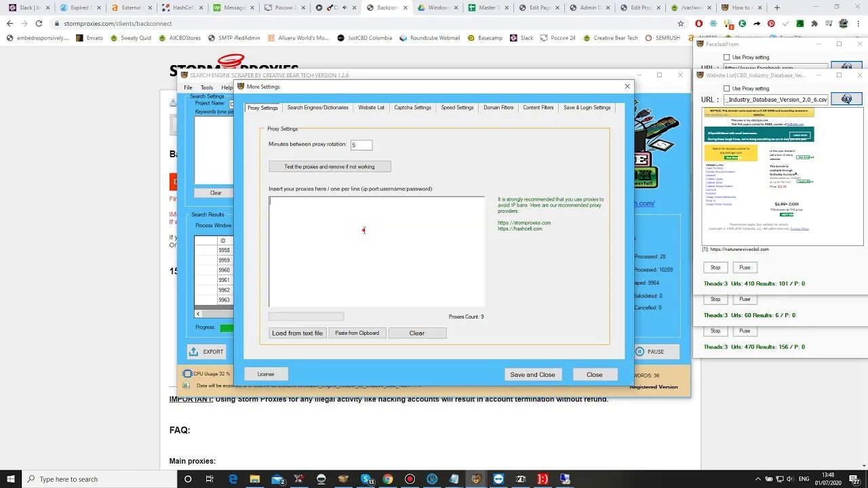The width and height of the screenshot is (868, 488).
Task: Click EXPORT button in scraper window
Action: coord(206,352)
